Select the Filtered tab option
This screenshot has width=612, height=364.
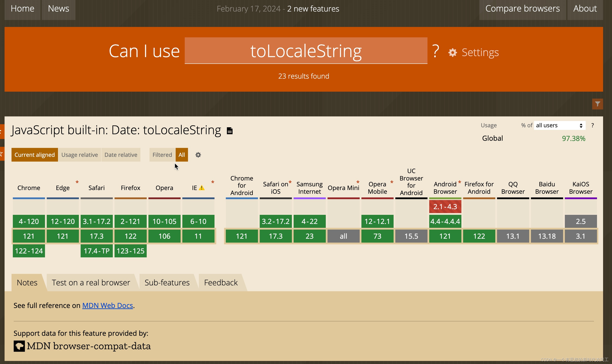click(162, 155)
